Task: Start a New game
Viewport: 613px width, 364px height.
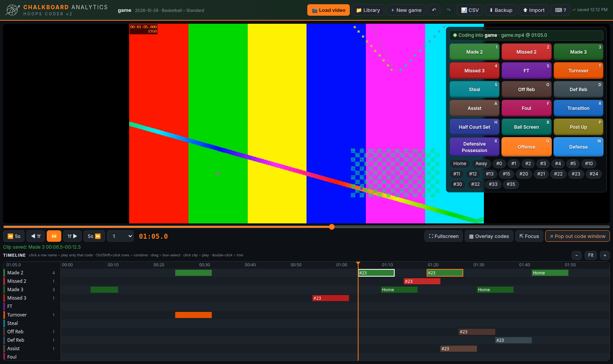Action: pos(406,10)
